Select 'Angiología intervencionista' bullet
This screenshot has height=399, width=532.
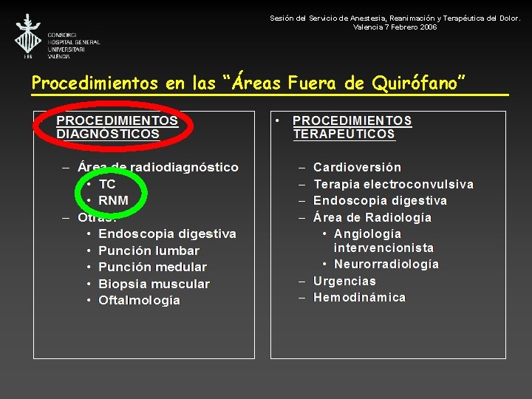383,241
